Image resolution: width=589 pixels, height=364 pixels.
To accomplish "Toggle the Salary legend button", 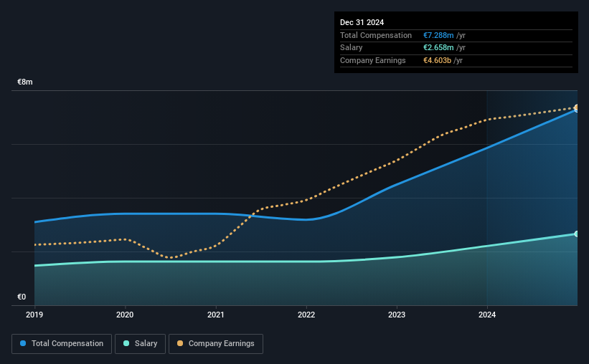I will click(x=140, y=344).
